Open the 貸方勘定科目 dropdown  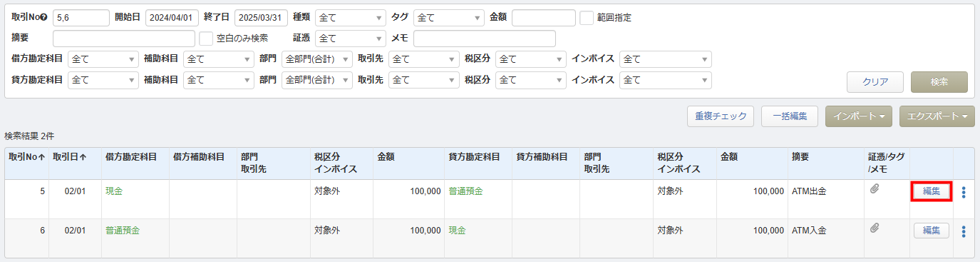(103, 80)
